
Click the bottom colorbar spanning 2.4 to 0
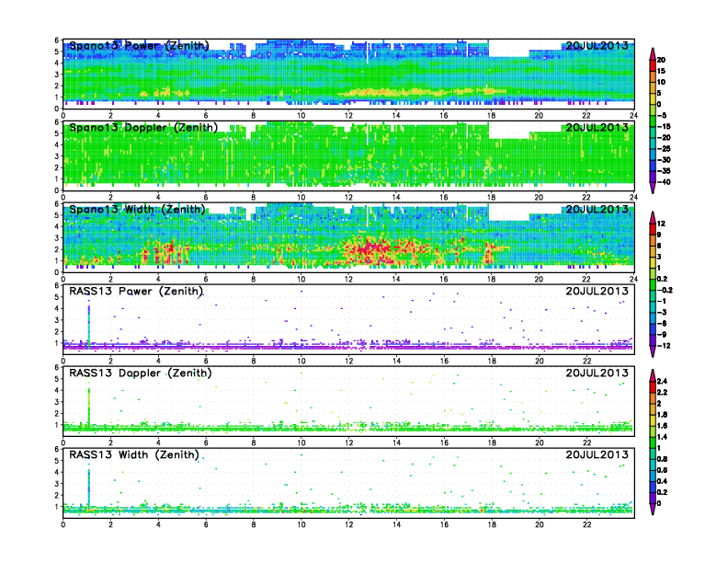pos(653,442)
